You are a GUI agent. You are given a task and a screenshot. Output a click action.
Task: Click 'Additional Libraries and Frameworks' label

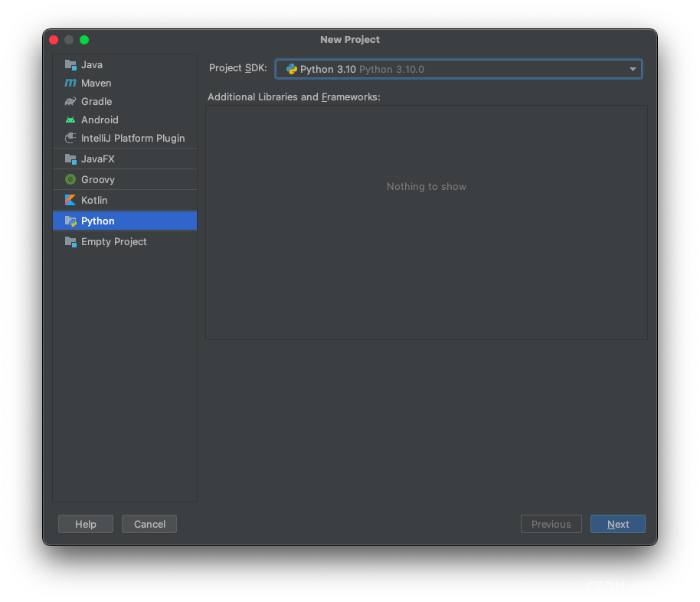294,97
